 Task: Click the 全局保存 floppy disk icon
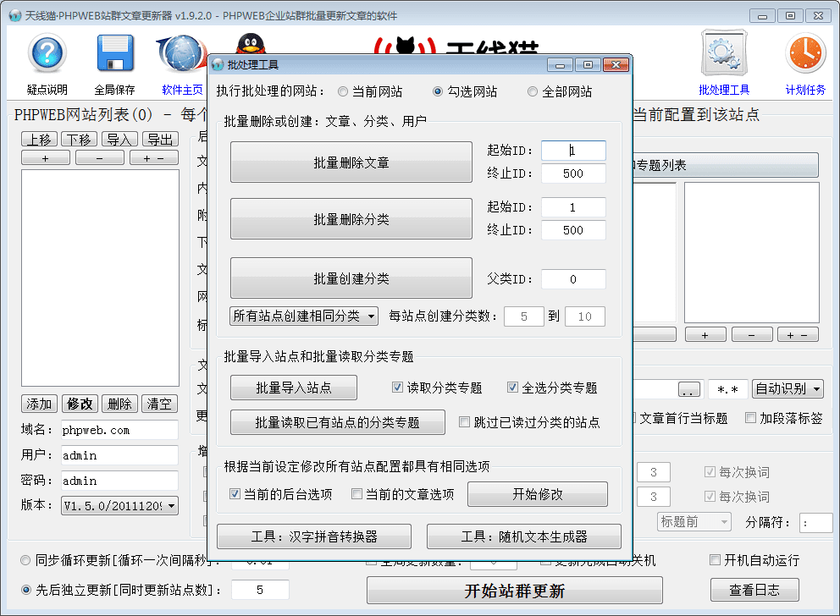pos(114,53)
